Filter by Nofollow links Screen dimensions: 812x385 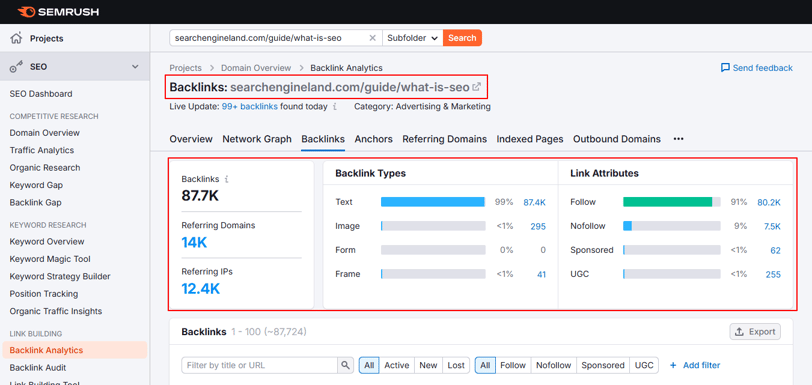[553, 365]
